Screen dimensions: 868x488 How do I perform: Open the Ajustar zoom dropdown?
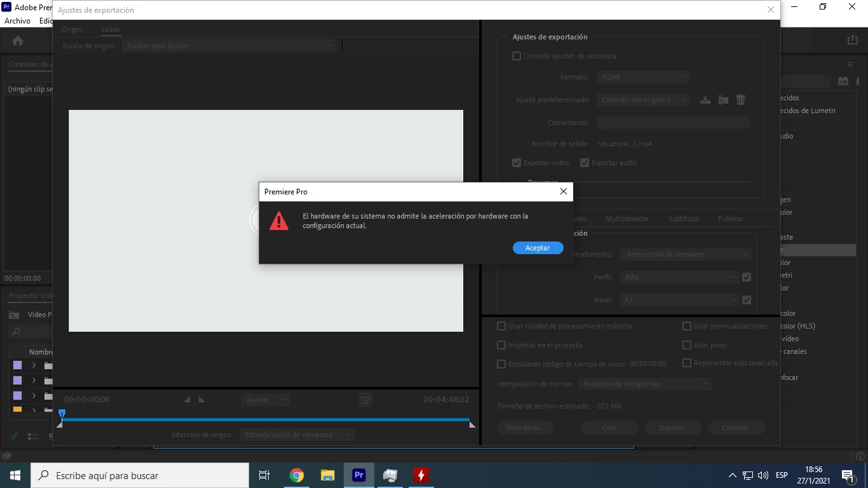click(x=266, y=400)
